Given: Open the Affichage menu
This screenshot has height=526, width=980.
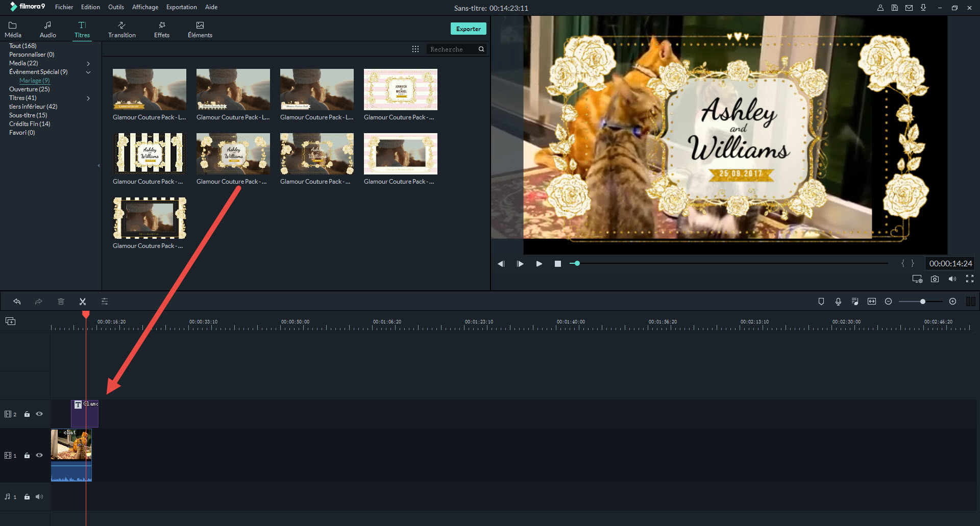Looking at the screenshot, I should 145,7.
